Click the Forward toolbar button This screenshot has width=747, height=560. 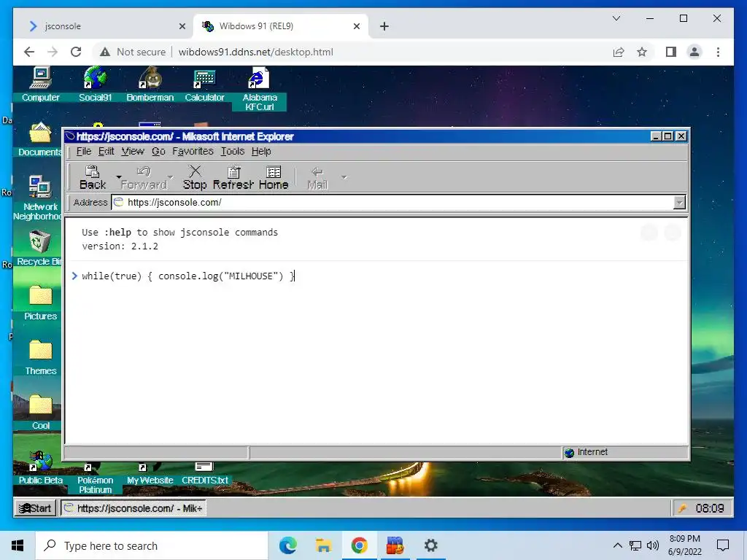click(144, 178)
